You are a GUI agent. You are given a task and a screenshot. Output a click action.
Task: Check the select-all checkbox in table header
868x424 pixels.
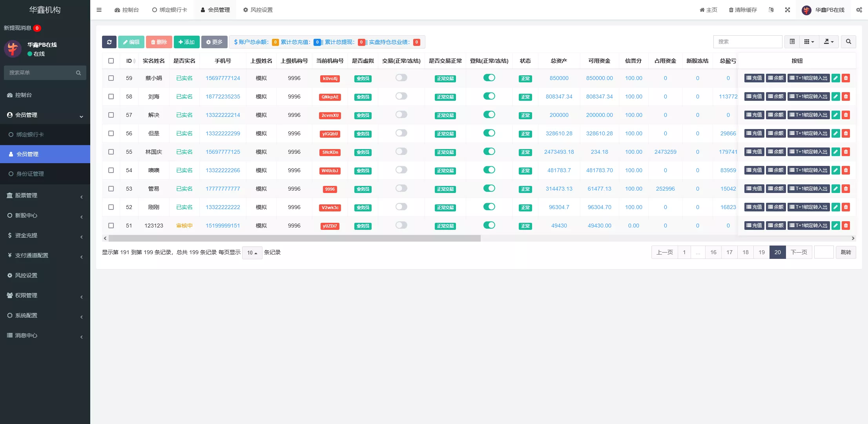[x=111, y=61]
